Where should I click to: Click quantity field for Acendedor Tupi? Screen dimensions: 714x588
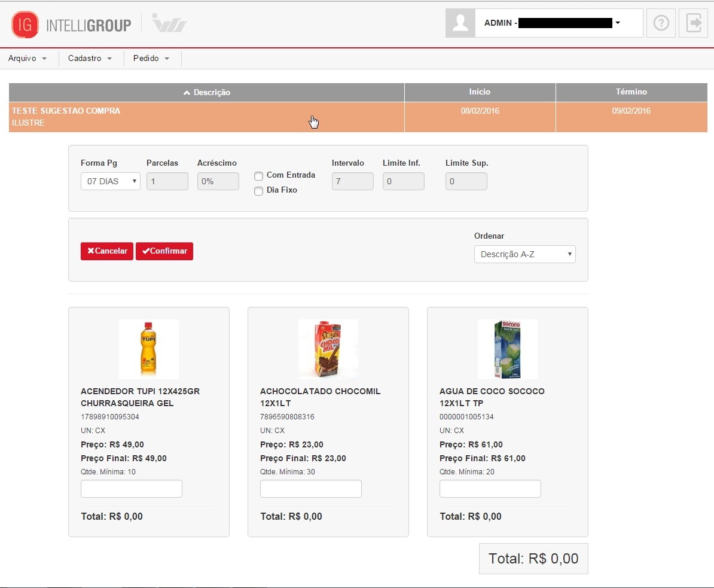[x=132, y=489]
